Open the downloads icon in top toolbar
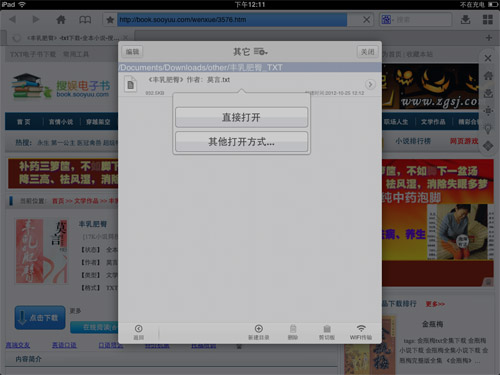Screen dimensions: 500x375 [466, 19]
